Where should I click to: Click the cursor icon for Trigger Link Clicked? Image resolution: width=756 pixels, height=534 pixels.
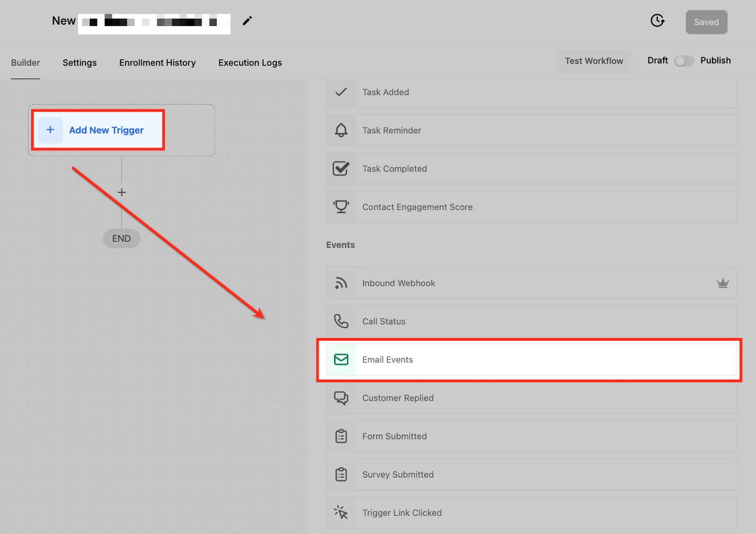[341, 513]
